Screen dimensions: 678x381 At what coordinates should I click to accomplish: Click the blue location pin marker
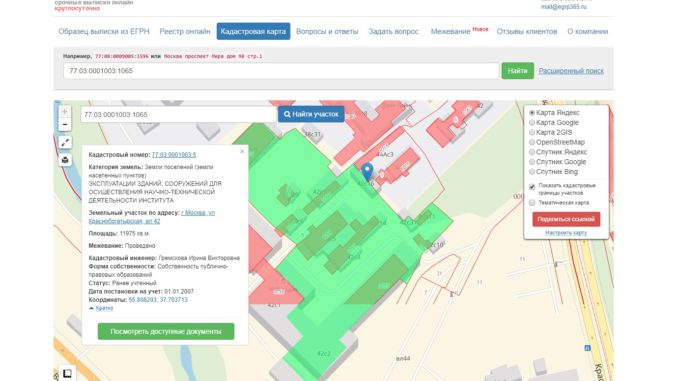tap(367, 172)
